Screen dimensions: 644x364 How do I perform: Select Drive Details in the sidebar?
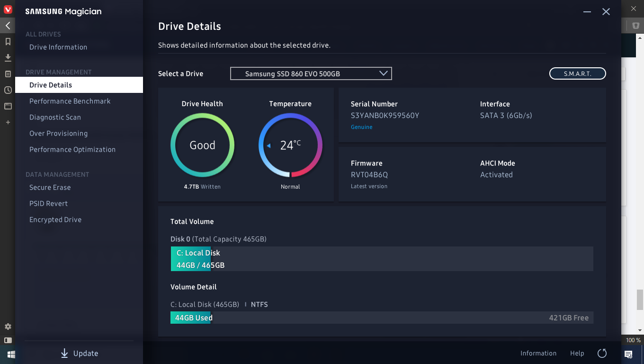[x=79, y=85]
